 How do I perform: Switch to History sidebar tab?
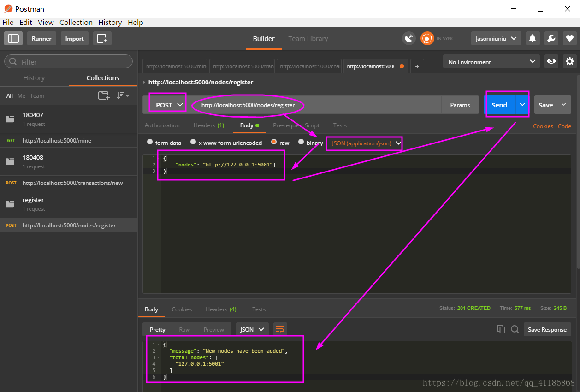point(34,78)
